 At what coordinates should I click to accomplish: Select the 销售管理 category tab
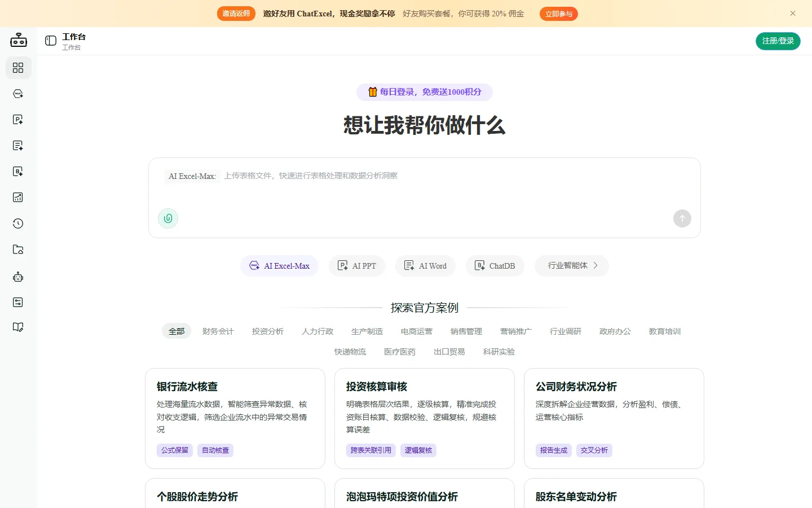[466, 331]
